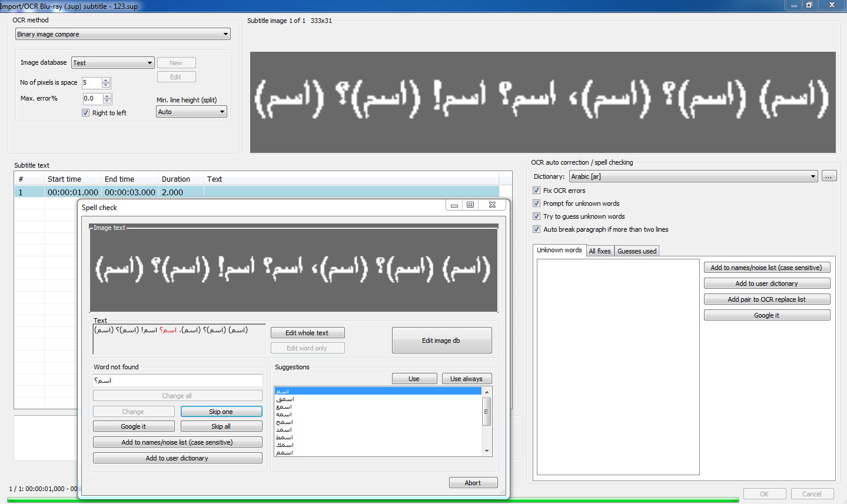Viewport: 847px width, 504px height.
Task: Click the dictionary browse '...' button
Action: [x=829, y=176]
